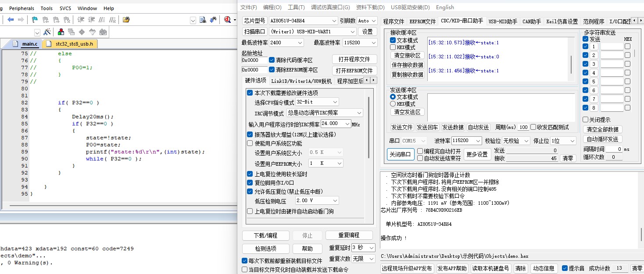Toggle 清除代码缓冲区 checkbox
The image size is (644, 274).
(x=272, y=60)
